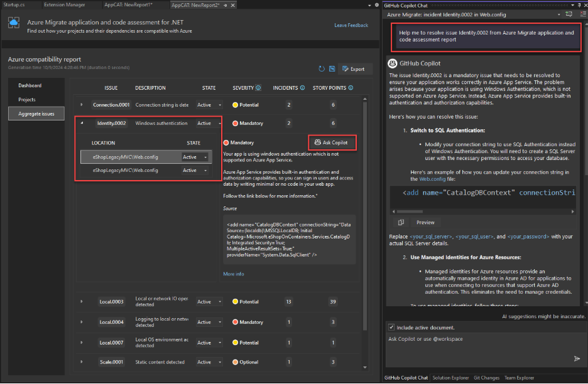Click the Ask Copilot button

pos(332,142)
